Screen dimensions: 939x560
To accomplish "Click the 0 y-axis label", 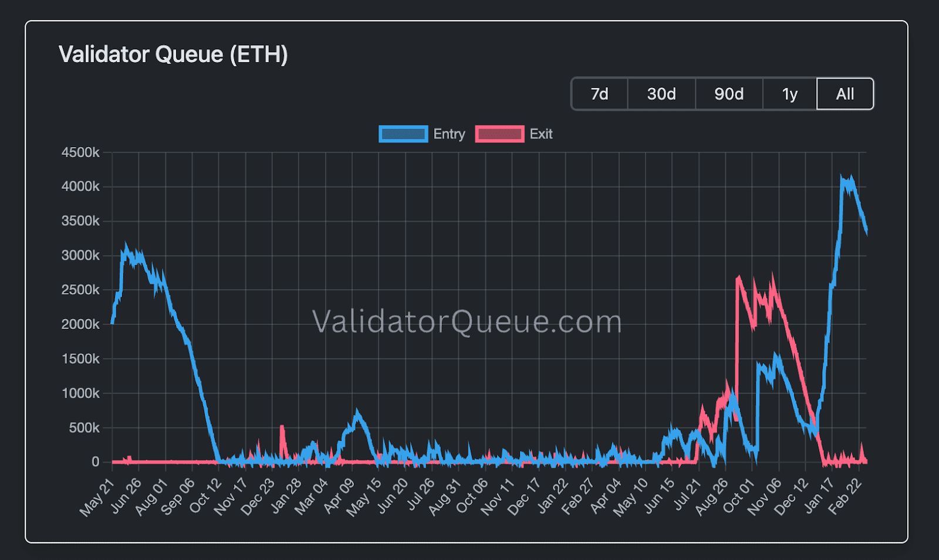I will (95, 462).
